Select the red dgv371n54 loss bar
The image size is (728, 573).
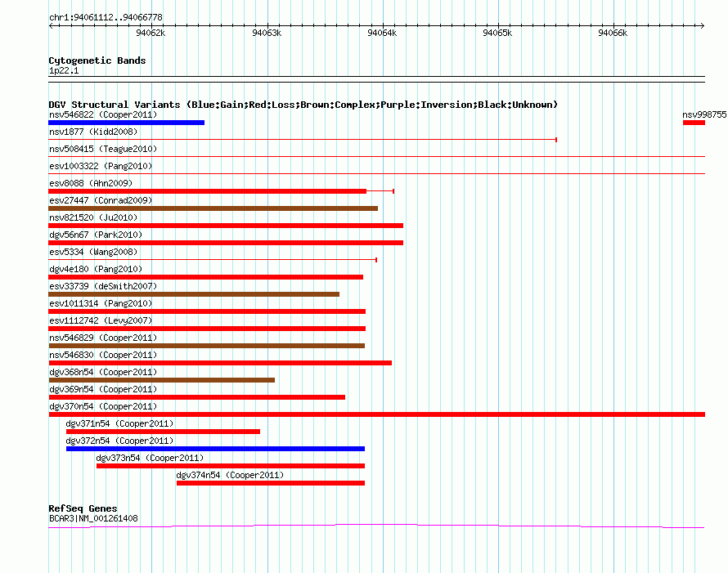[163, 432]
